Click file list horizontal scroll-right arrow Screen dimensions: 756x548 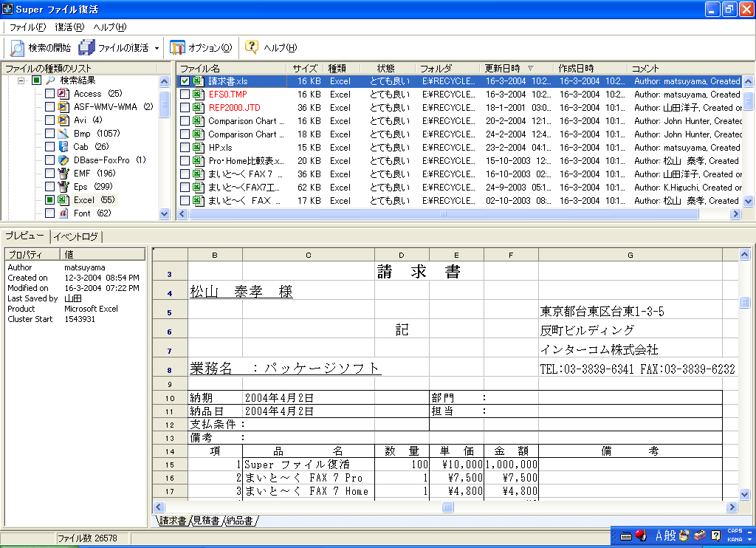pyautogui.click(x=735, y=213)
